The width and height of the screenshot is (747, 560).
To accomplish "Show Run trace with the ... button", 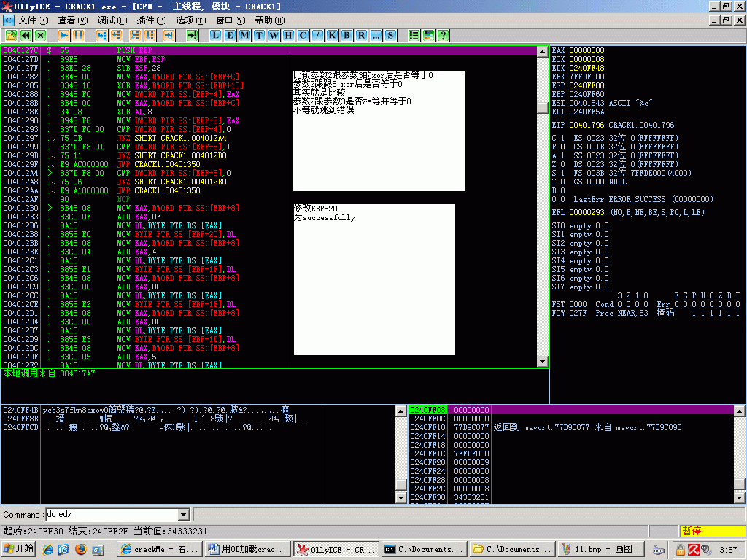I will [x=376, y=35].
